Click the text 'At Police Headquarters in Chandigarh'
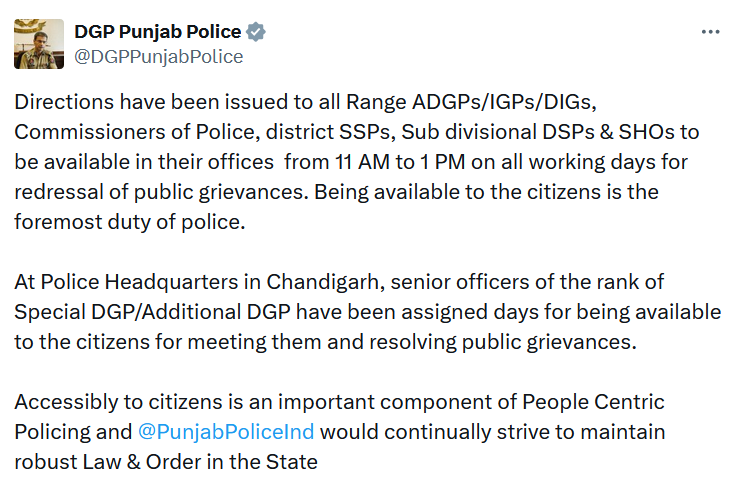Image resolution: width=733 pixels, height=503 pixels. [196, 282]
